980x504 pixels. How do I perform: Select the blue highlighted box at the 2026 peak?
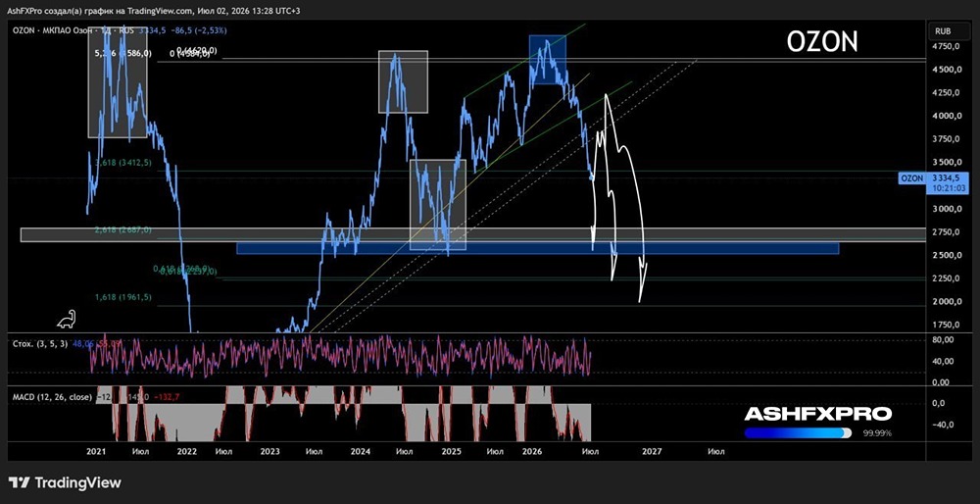point(548,60)
